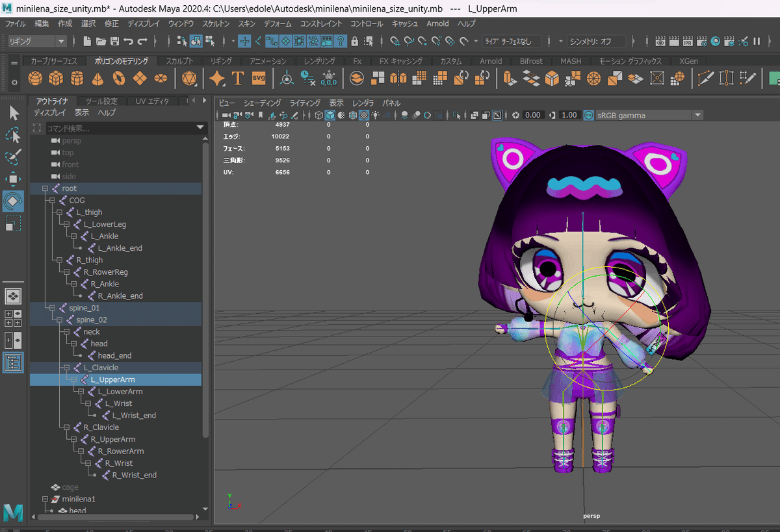
Task: Toggle smooth shade all cube in viewport toolbar
Action: pos(330,115)
